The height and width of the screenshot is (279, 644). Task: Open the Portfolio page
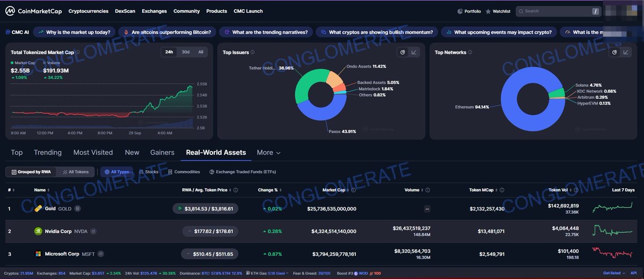pos(469,11)
